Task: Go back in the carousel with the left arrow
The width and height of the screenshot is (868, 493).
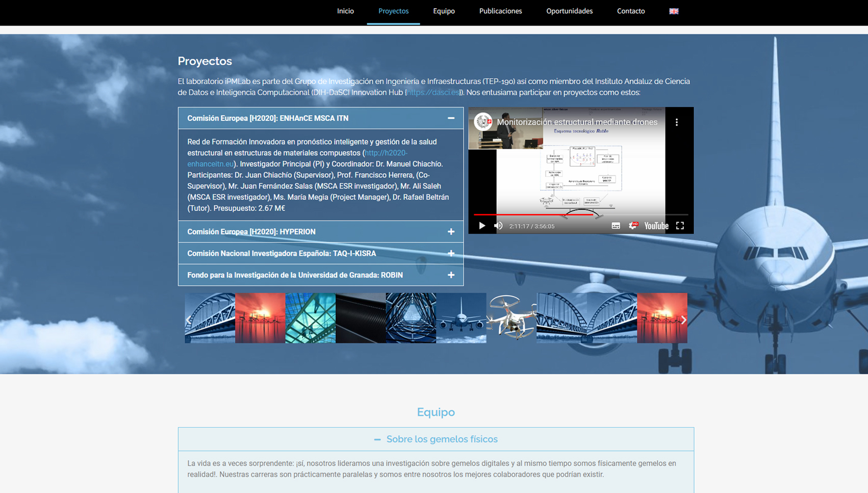Action: click(x=189, y=320)
